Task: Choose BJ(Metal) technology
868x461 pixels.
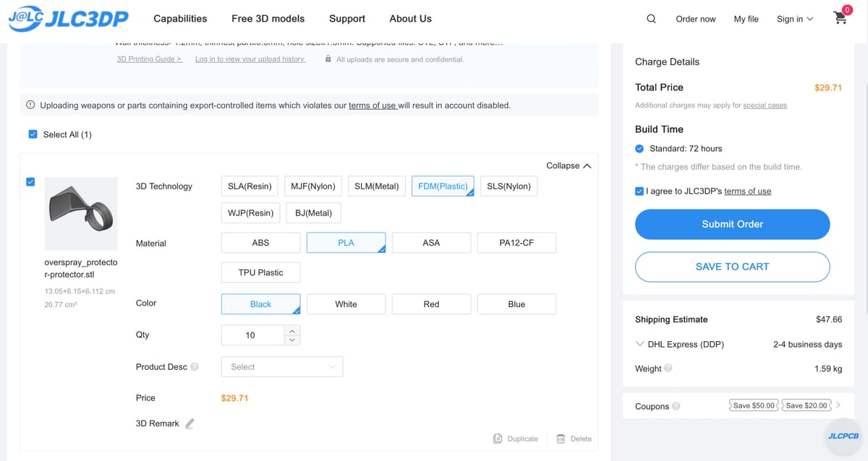Action: tap(314, 213)
